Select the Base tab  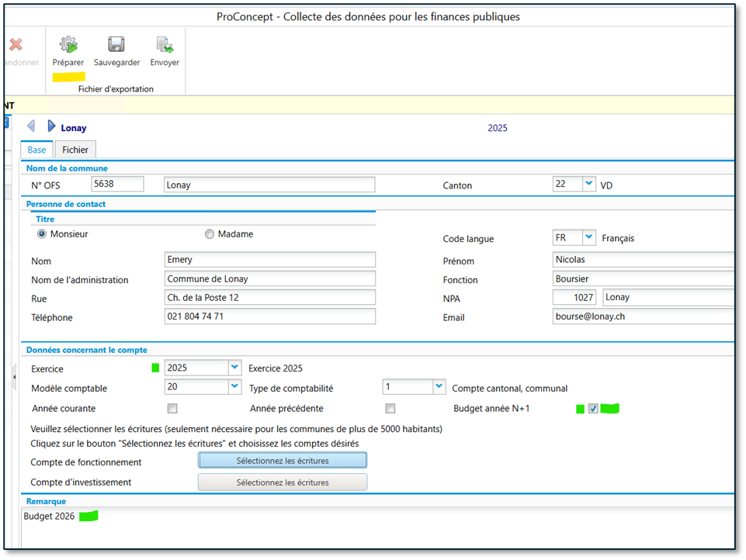[x=36, y=150]
